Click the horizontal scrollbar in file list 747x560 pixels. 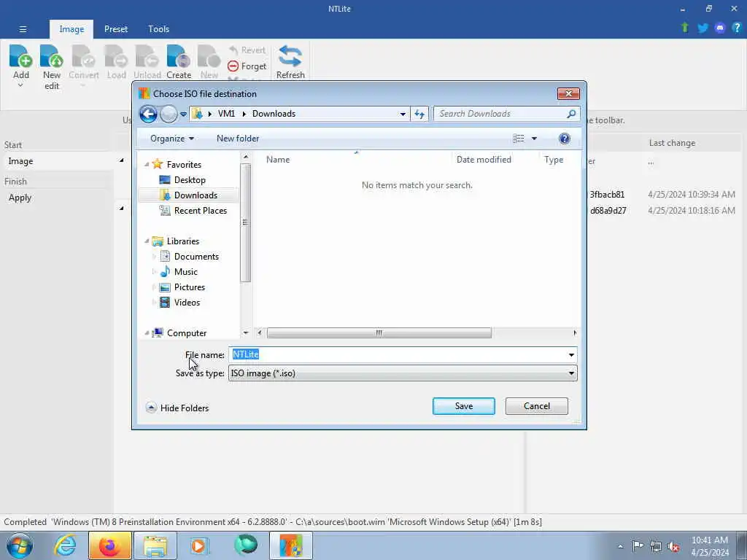[379, 332]
